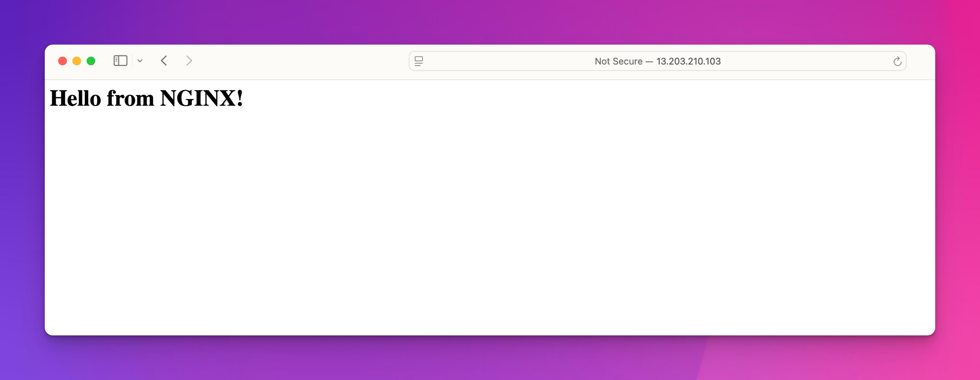Click the address bar showing 13.203.210.103

click(657, 61)
